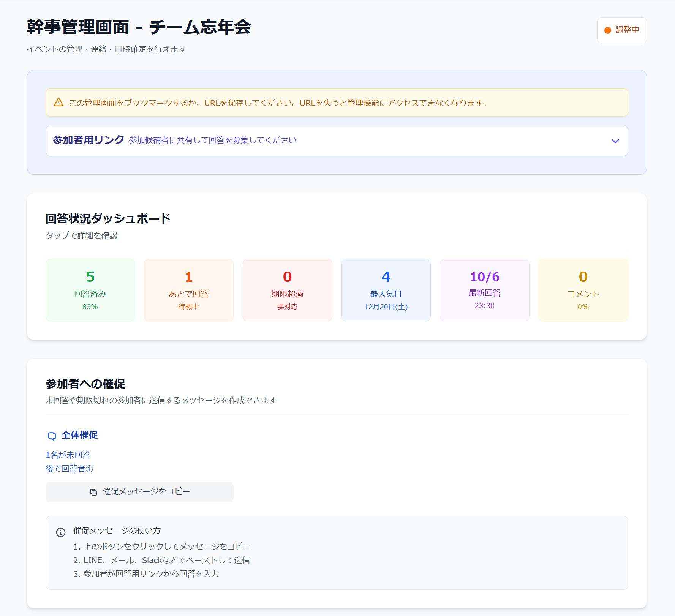Click the speech bubble icon beside 全体催促

pos(52,436)
